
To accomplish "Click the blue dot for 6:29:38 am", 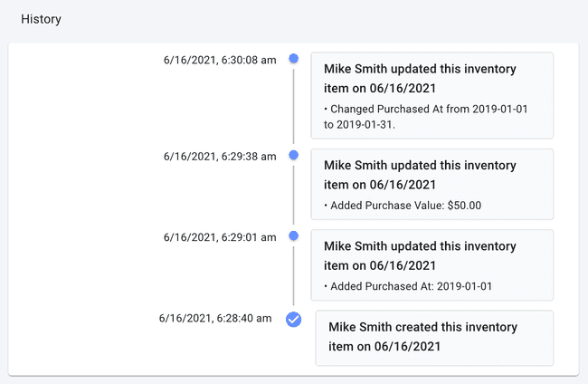I will (293, 156).
